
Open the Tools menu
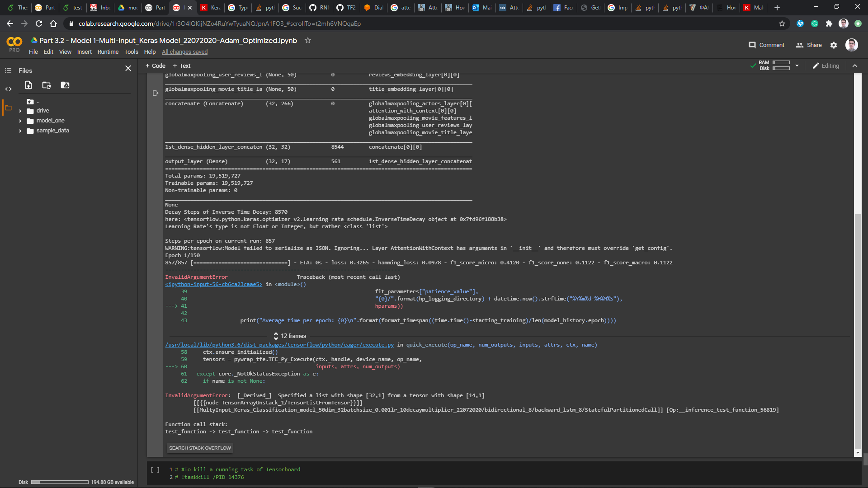click(131, 52)
